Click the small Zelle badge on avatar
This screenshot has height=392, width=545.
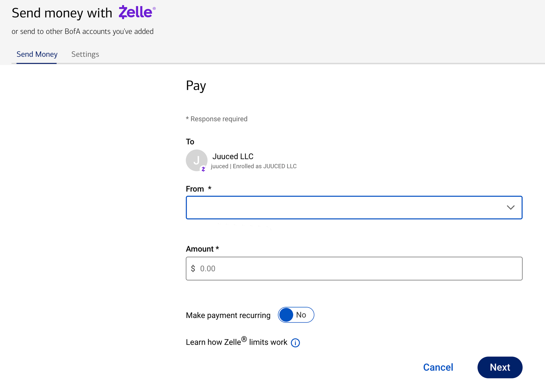click(203, 169)
